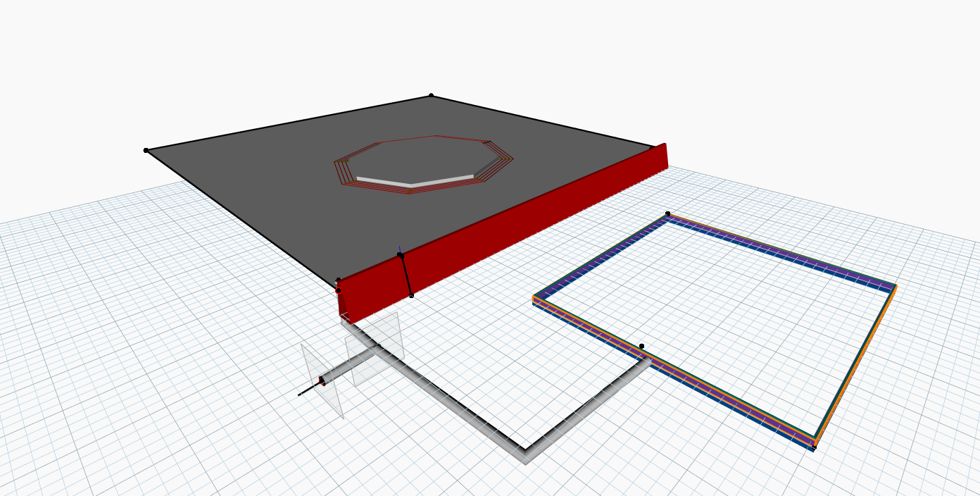Click the smaller transparent plane at the pipe's end

pos(322,380)
